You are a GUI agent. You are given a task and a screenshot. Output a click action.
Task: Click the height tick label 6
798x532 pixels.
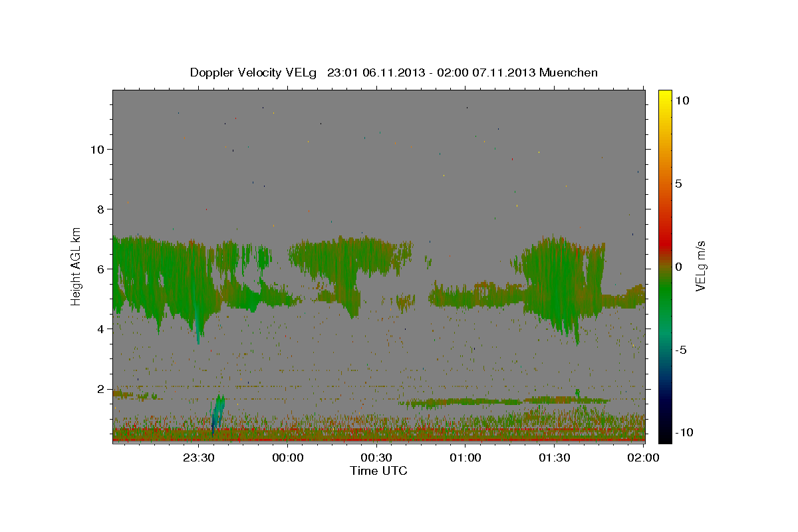point(101,269)
